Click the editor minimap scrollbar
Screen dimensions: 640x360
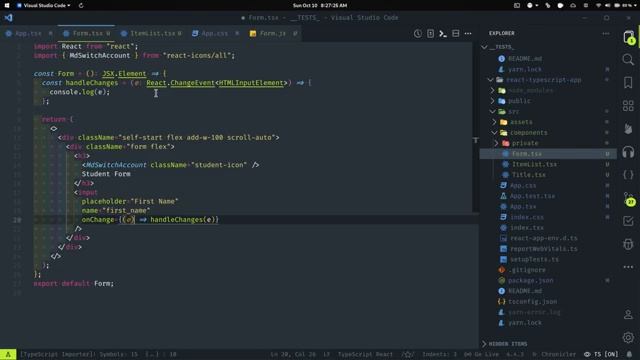[x=476, y=127]
